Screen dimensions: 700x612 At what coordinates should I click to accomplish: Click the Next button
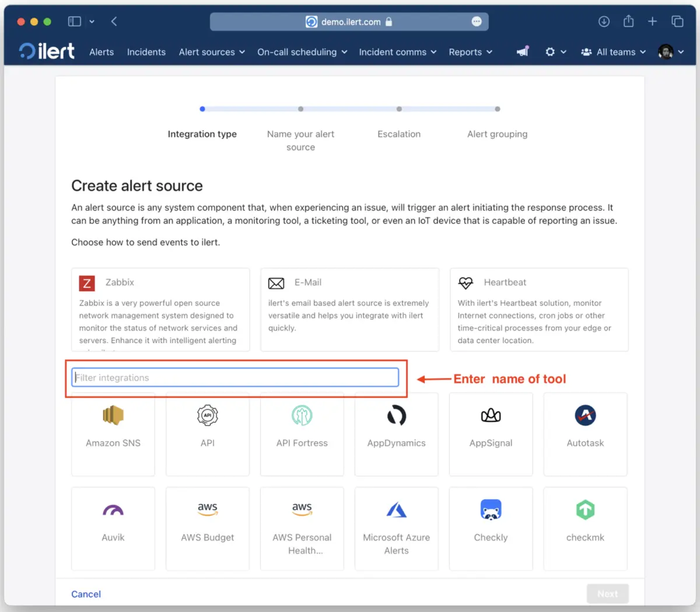point(607,593)
